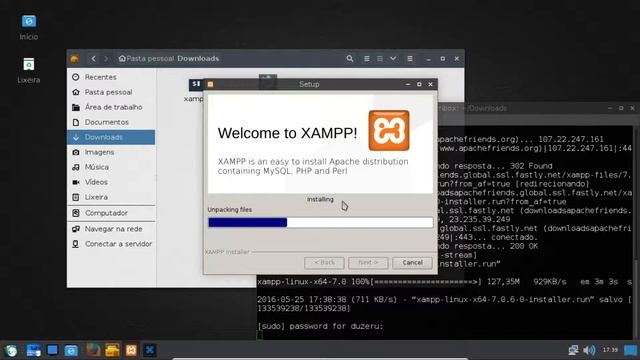
Task: Click the show desktop taskbar icon
Action: tap(33, 350)
